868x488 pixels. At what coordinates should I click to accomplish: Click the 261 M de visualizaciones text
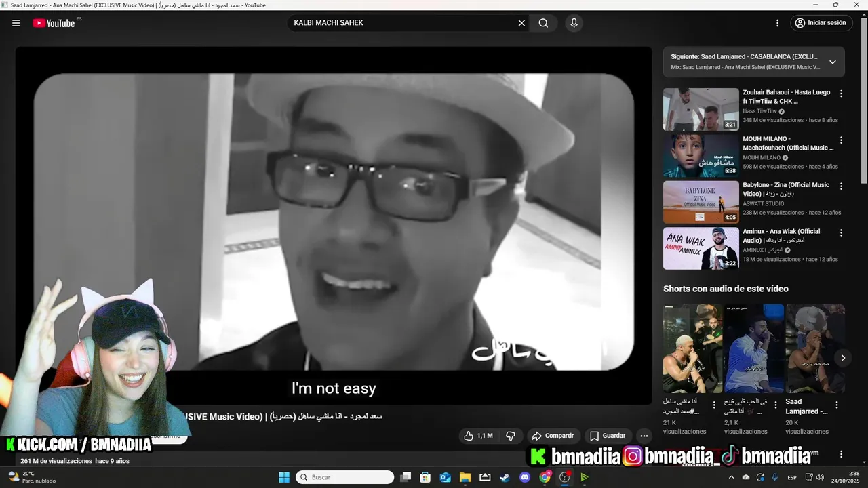(x=56, y=461)
